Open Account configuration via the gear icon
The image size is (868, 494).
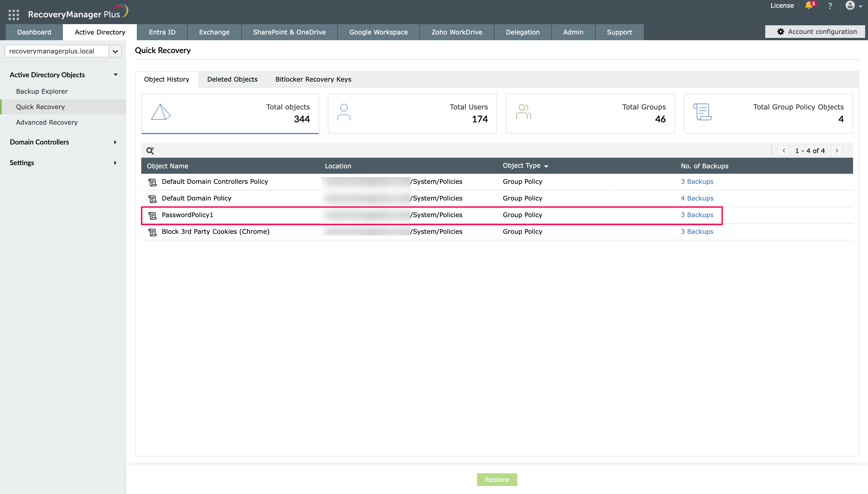coord(781,31)
